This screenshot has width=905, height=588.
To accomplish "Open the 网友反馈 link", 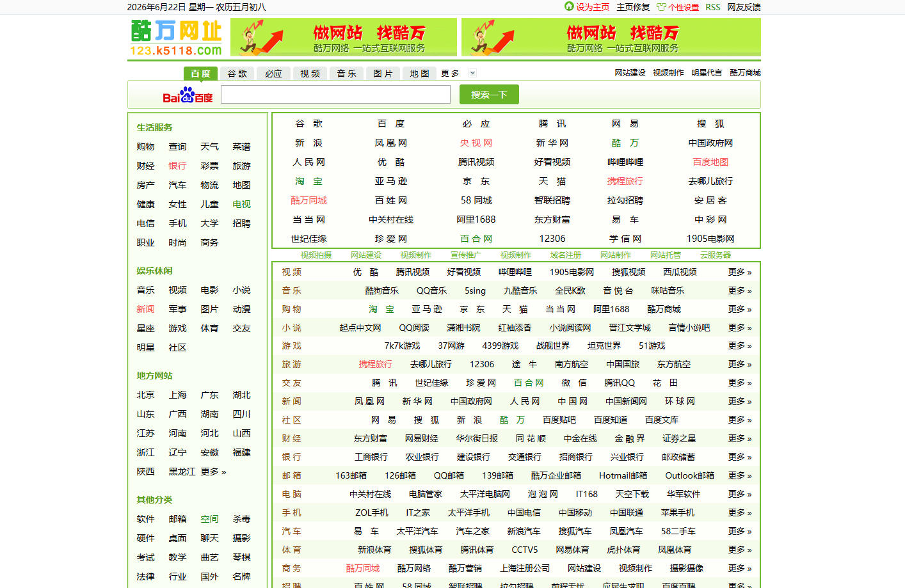I will click(744, 7).
